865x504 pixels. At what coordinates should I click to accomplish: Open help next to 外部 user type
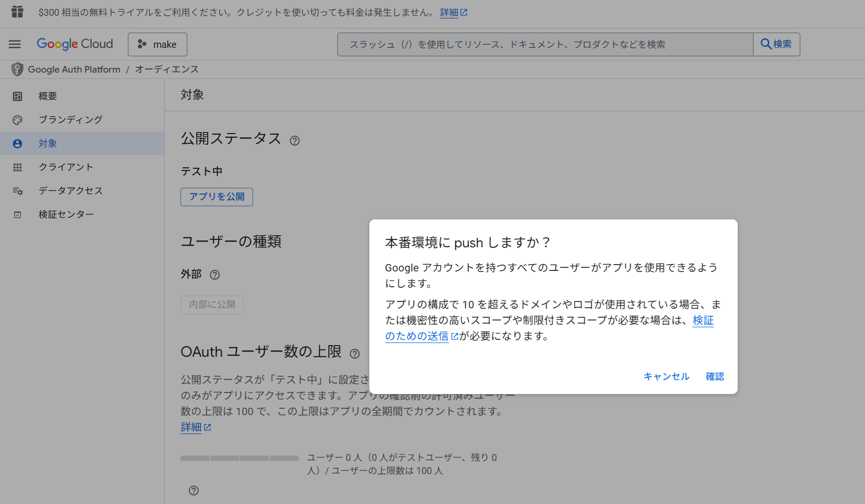(215, 275)
